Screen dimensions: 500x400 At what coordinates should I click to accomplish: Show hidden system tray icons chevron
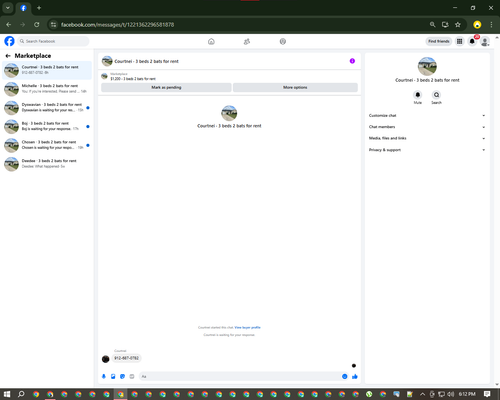click(423, 394)
